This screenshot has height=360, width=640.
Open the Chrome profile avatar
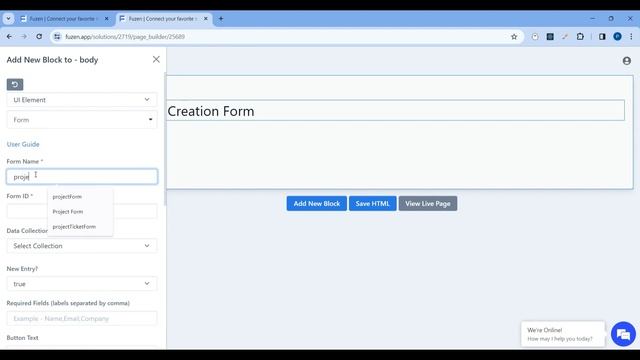tap(617, 37)
